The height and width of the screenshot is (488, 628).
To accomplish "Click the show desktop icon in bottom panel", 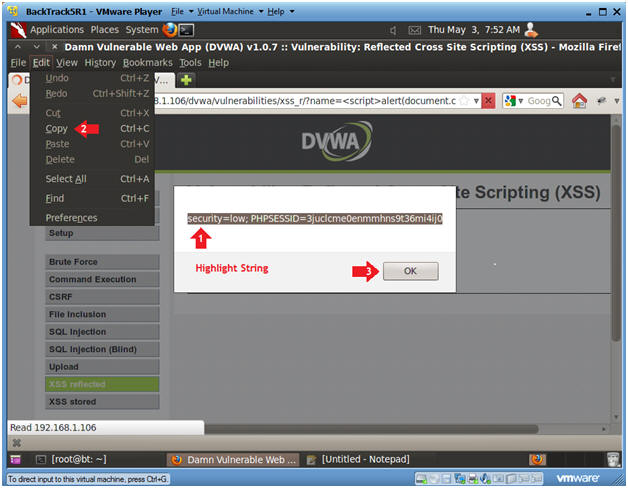I will coord(15,460).
